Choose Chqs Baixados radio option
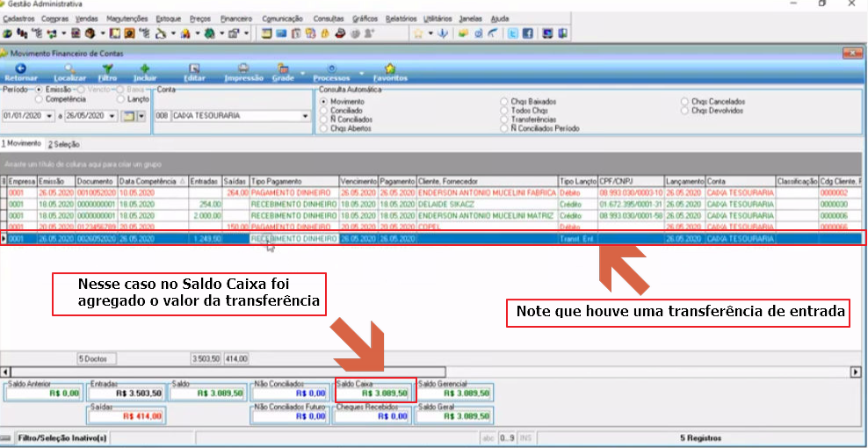Image resolution: width=868 pixels, height=448 pixels. click(503, 102)
